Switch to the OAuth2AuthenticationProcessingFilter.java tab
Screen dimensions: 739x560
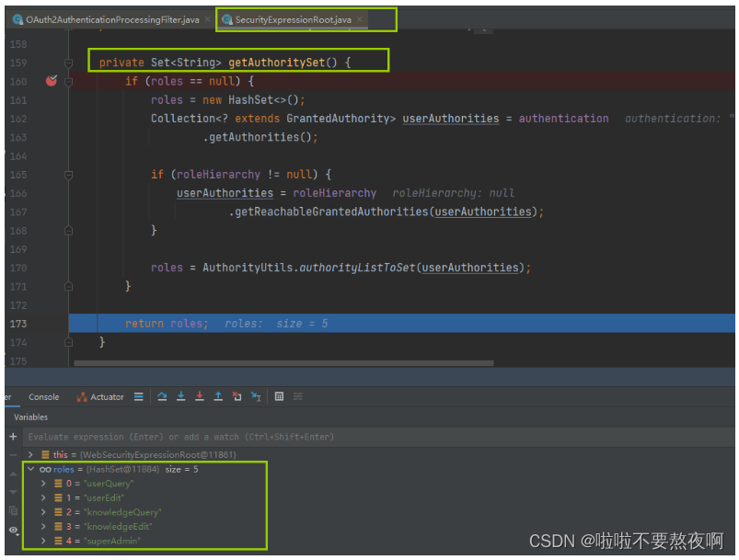[112, 20]
